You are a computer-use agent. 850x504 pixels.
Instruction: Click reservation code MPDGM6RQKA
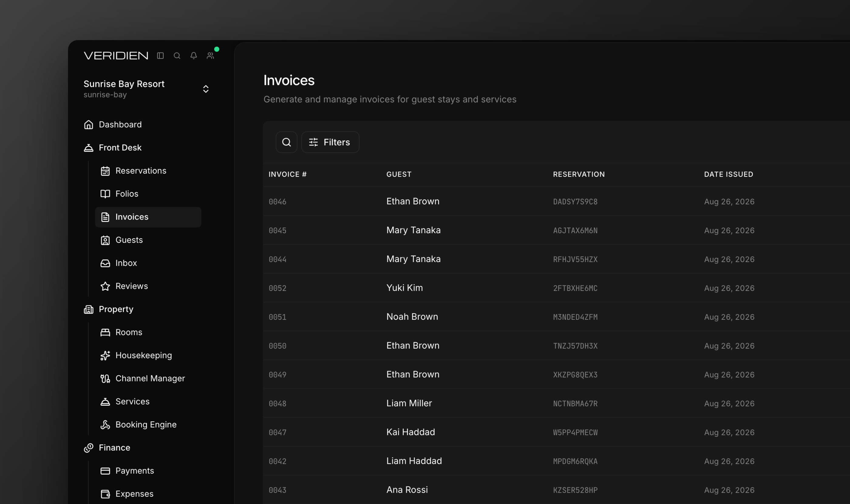575,461
